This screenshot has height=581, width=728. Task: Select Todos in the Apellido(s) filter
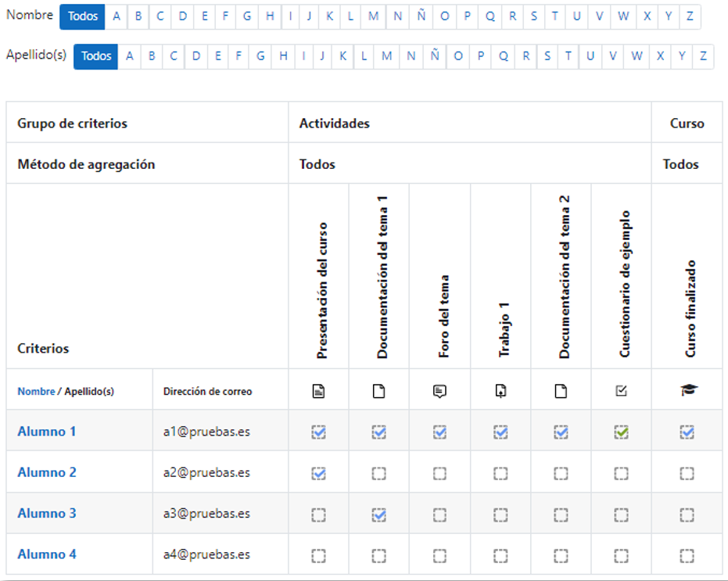(96, 56)
